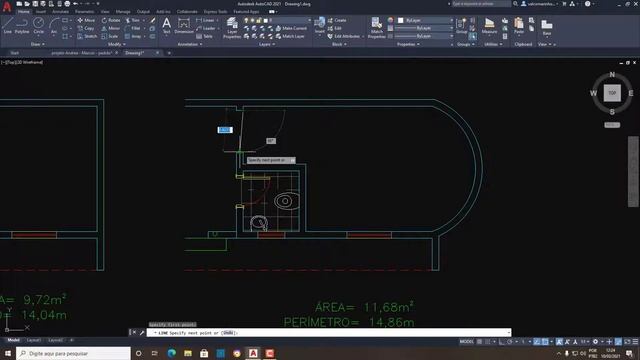Click Match Layer button
The height and width of the screenshot is (360, 640).
pos(290,36)
